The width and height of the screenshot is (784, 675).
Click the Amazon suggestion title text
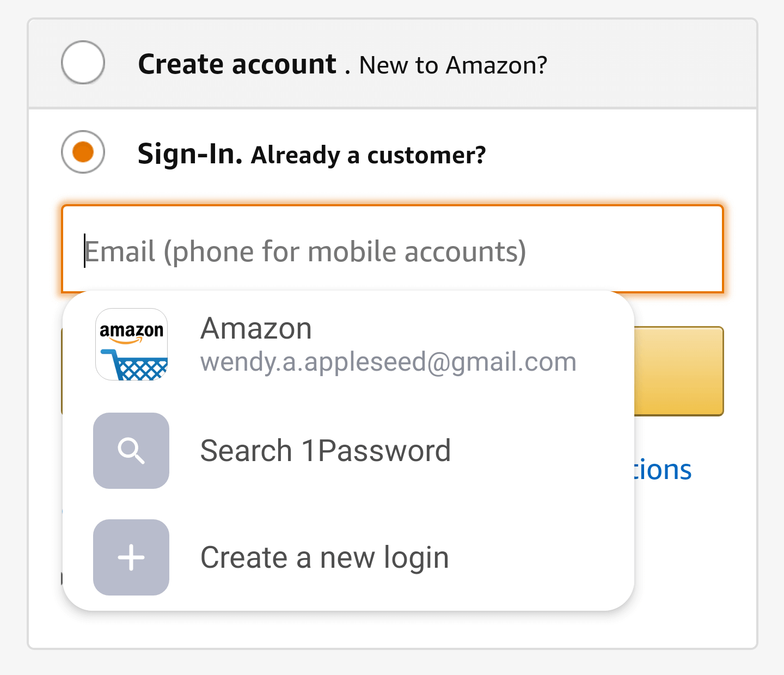[256, 328]
